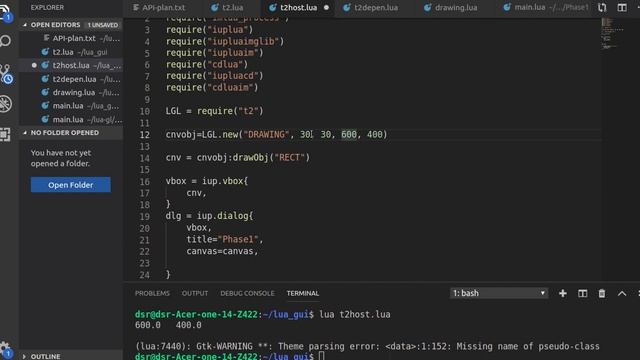
Task: Click the Open Folder button
Action: (71, 184)
